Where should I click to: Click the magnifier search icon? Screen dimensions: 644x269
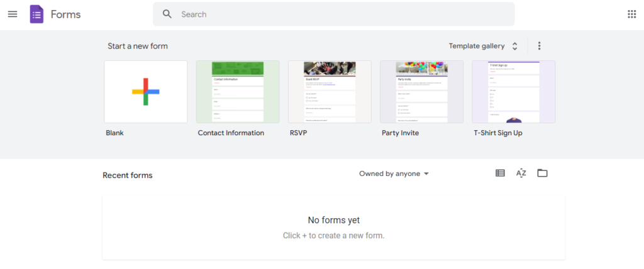click(167, 14)
